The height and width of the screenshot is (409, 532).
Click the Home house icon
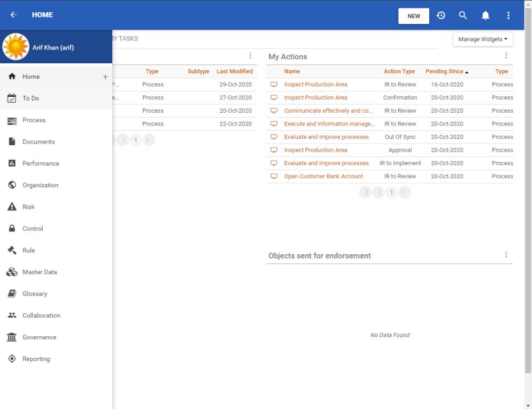pyautogui.click(x=12, y=76)
